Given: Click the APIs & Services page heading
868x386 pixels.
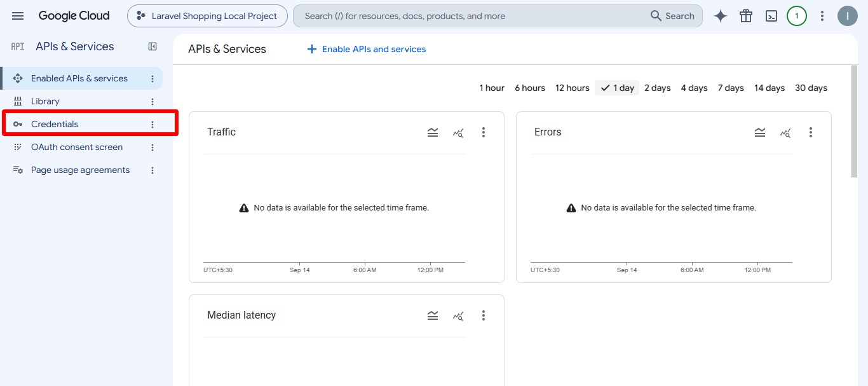Looking at the screenshot, I should point(227,49).
